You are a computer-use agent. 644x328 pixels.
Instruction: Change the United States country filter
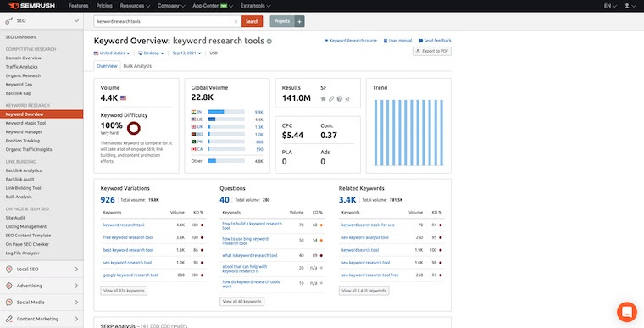(112, 53)
